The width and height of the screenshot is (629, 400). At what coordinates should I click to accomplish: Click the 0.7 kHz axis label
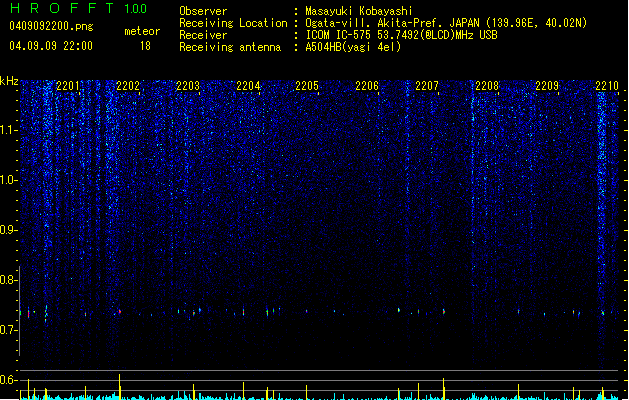(x=8, y=330)
